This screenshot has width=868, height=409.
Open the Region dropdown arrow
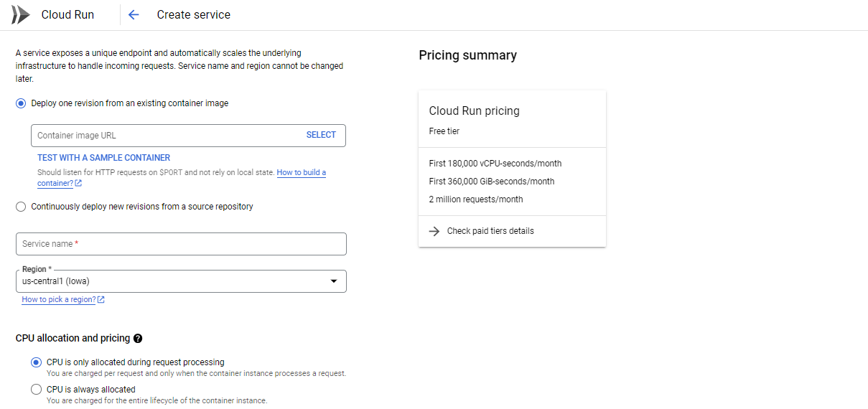pyautogui.click(x=334, y=281)
